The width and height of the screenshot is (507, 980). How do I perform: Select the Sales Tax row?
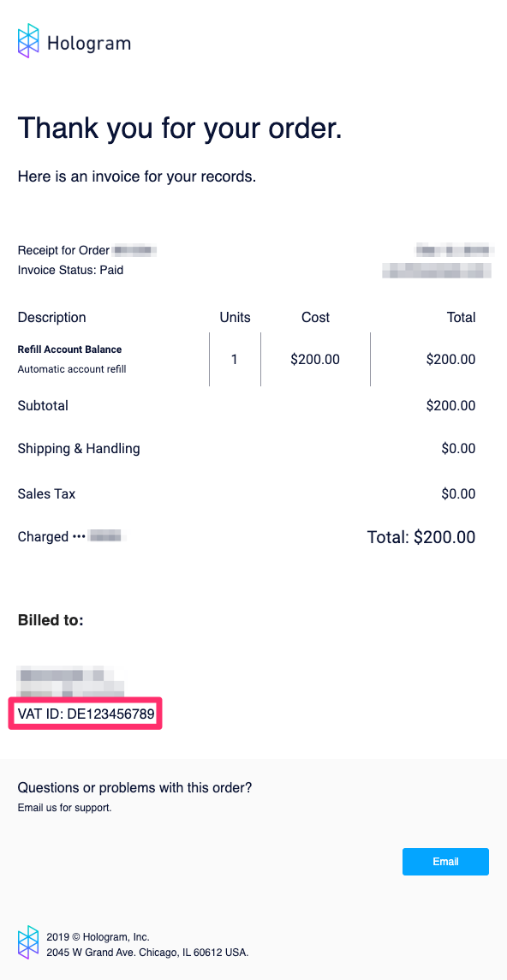[46, 493]
